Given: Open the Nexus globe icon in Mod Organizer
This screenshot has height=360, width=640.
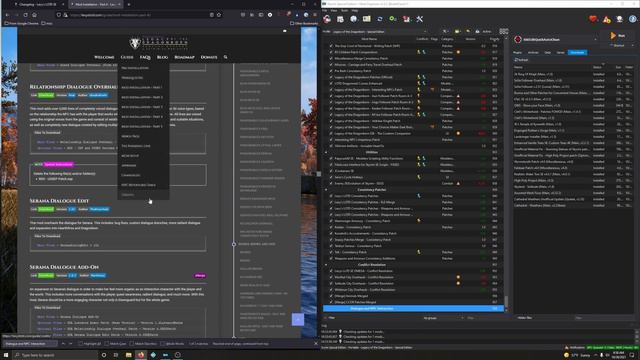Looking at the screenshot, I should 353,19.
